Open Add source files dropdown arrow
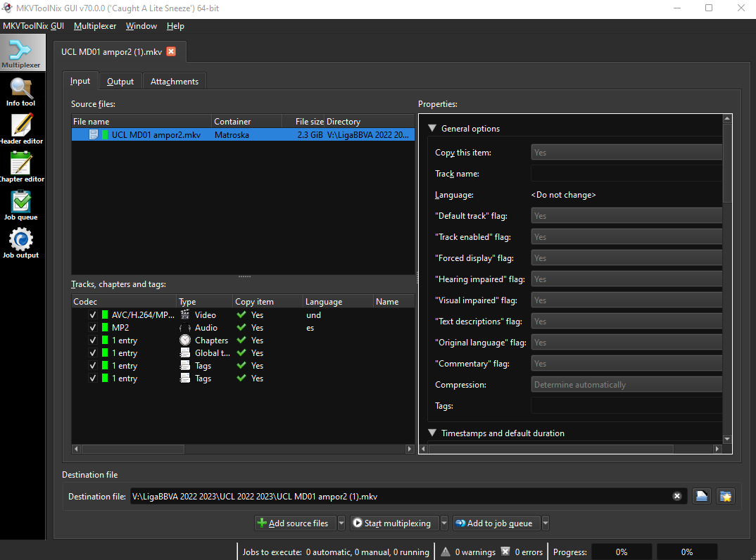756x560 pixels. 341,523
